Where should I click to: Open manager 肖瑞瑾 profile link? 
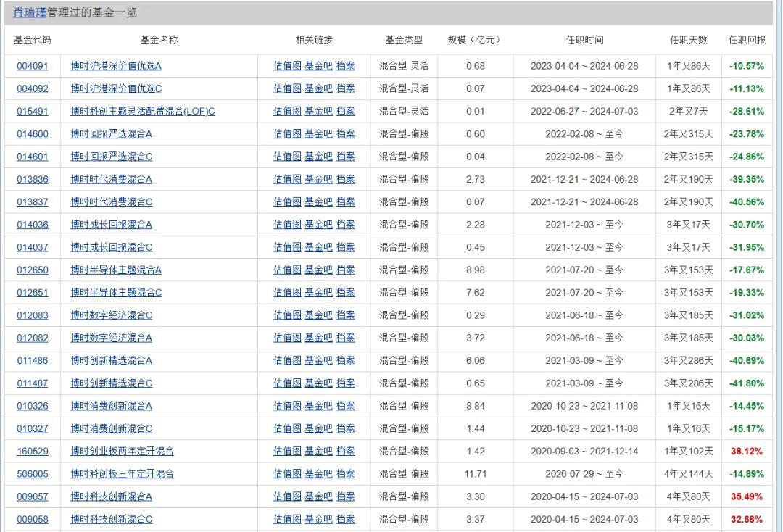tap(30, 12)
